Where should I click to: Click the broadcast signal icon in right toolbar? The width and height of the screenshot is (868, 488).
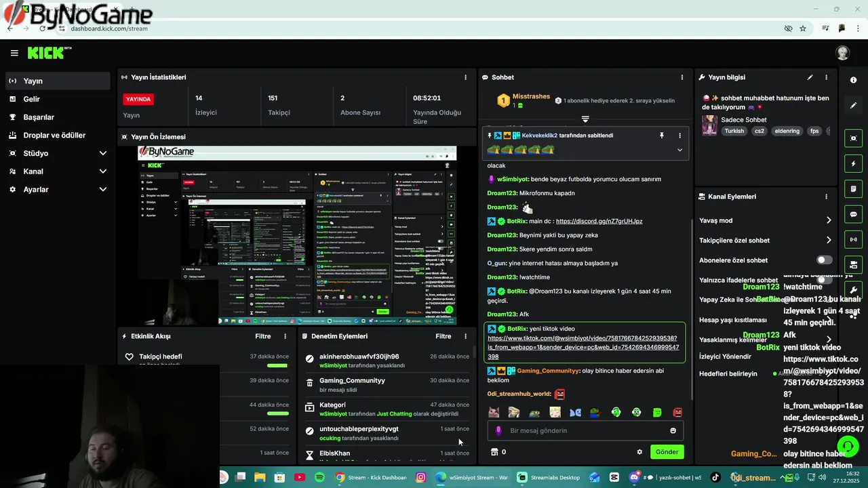(x=853, y=239)
